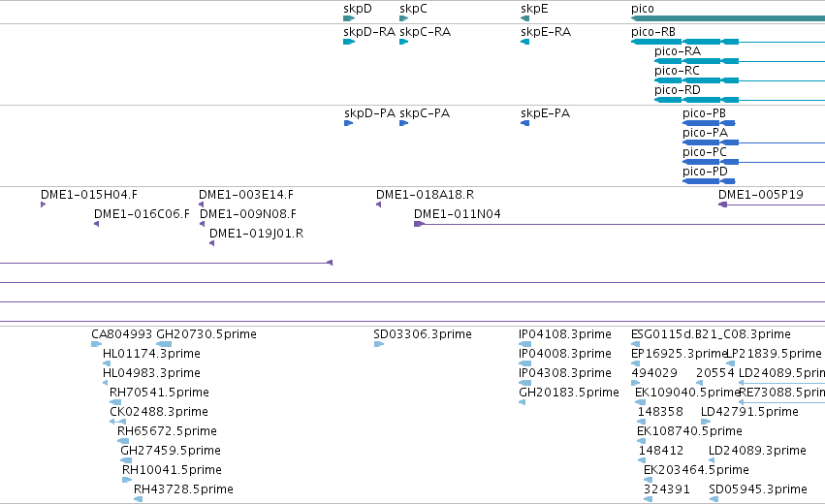Click the 324391 feature label

coord(667,490)
